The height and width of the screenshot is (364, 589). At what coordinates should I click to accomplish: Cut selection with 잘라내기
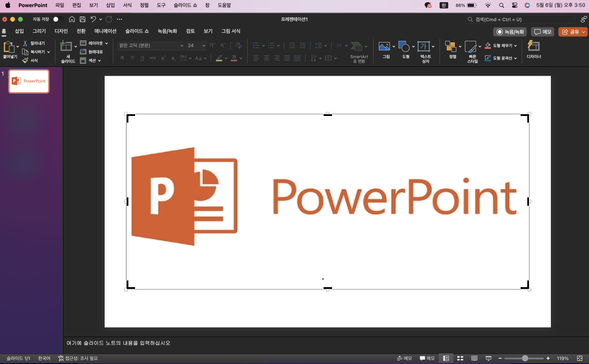(x=34, y=43)
